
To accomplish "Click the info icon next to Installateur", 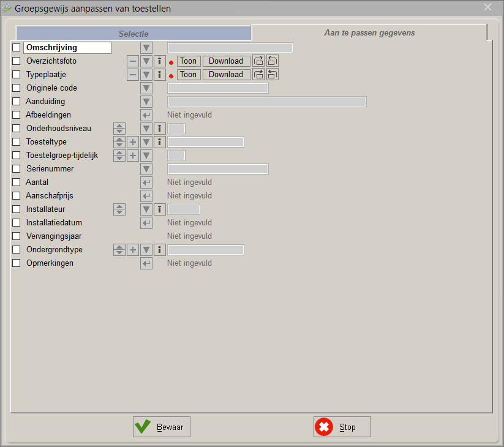I will click(159, 209).
